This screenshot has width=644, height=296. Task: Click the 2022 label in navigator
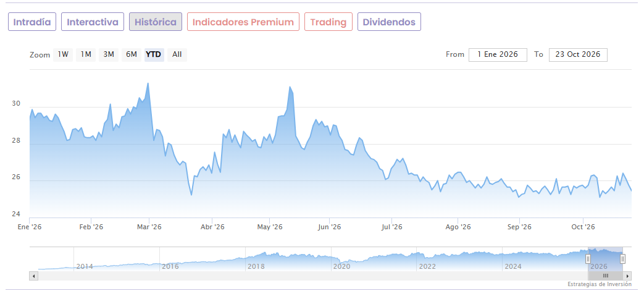tap(427, 266)
